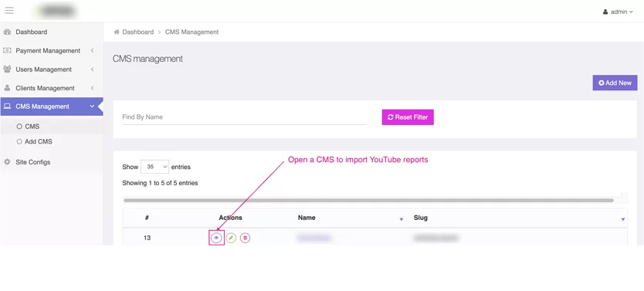Click the Reset Filter button

[408, 117]
